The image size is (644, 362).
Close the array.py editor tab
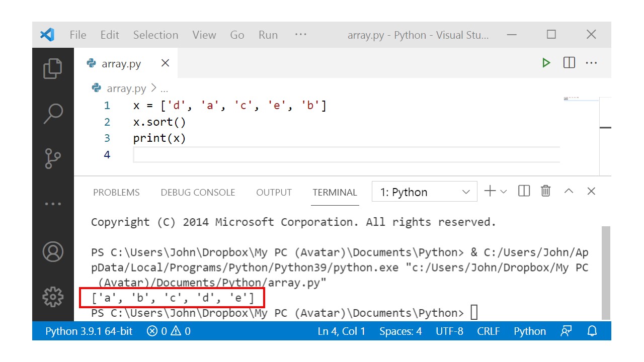[165, 63]
